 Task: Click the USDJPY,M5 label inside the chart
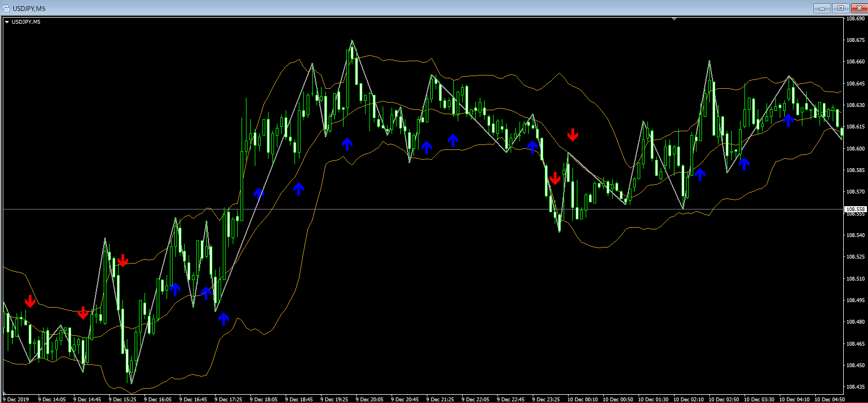point(26,22)
